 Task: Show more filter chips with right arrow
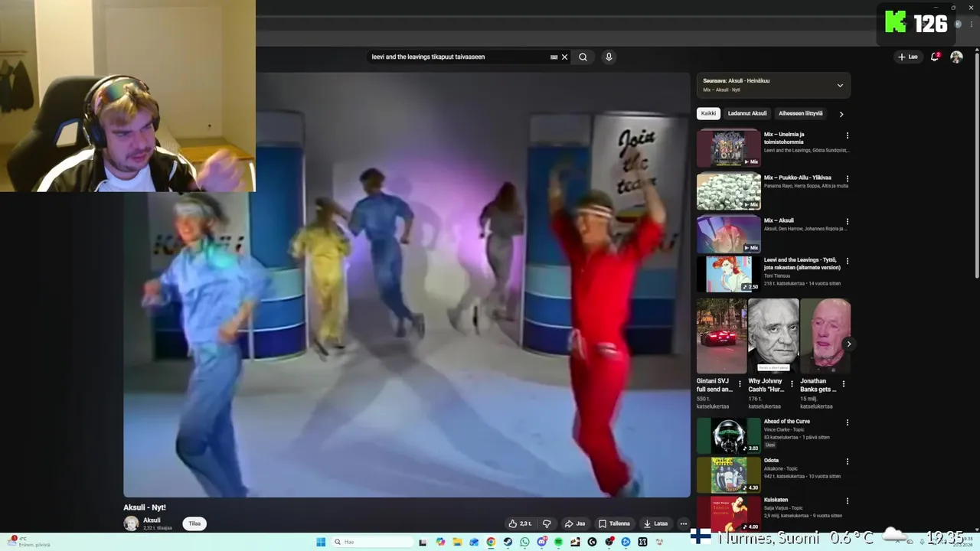[x=841, y=114]
